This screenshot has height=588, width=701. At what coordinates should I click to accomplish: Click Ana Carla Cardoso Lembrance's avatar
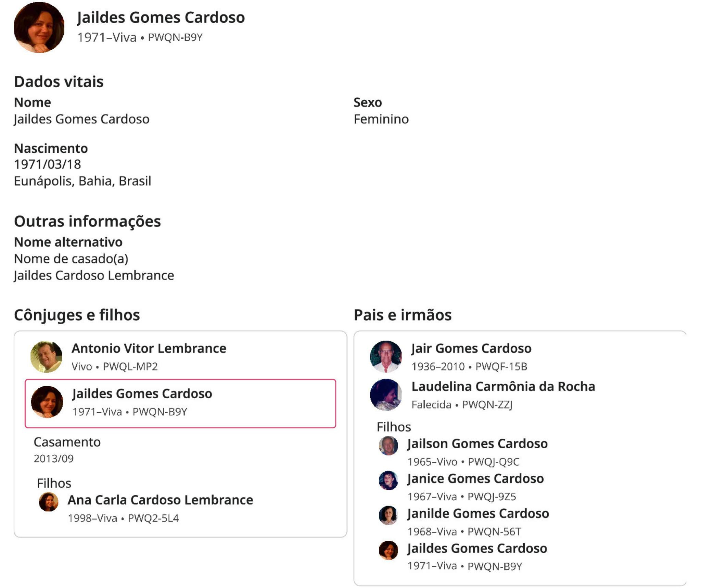point(49,502)
